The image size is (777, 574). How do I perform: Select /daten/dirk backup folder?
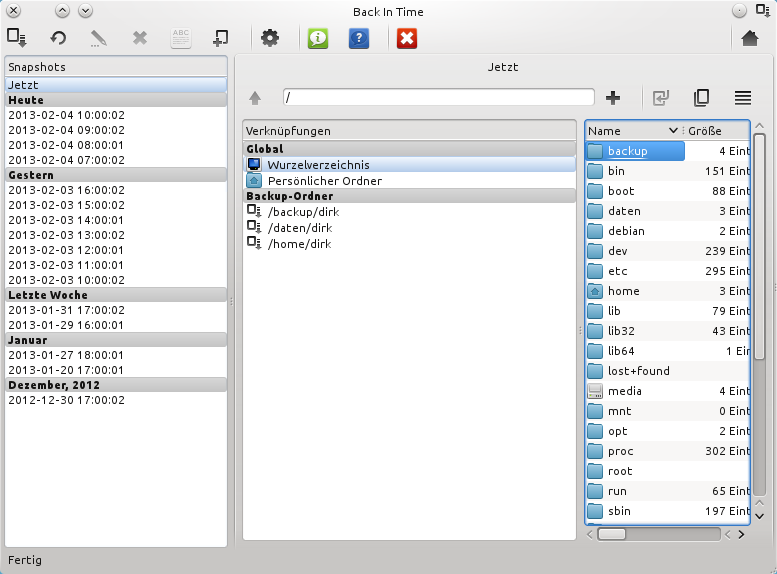(x=299, y=228)
